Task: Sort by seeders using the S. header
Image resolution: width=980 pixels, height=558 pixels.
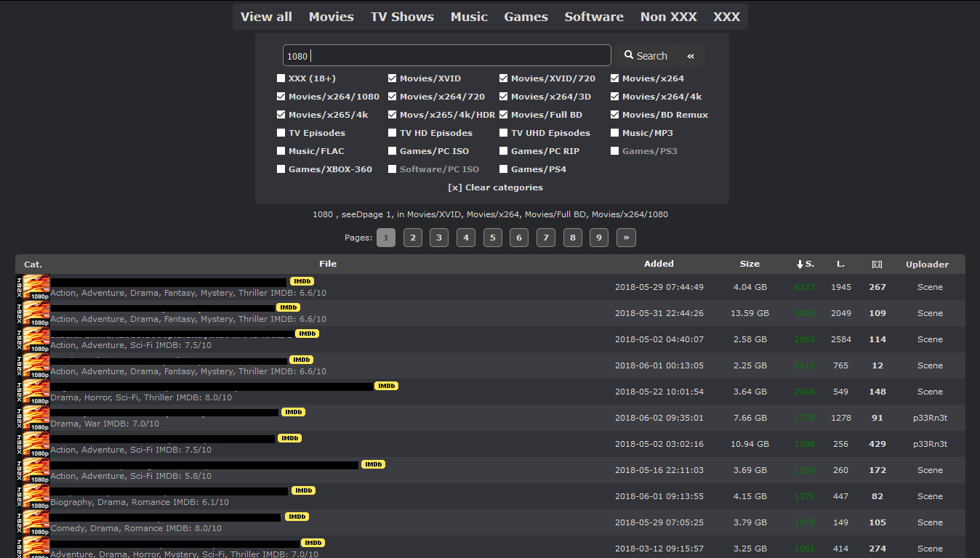Action: pyautogui.click(x=806, y=264)
